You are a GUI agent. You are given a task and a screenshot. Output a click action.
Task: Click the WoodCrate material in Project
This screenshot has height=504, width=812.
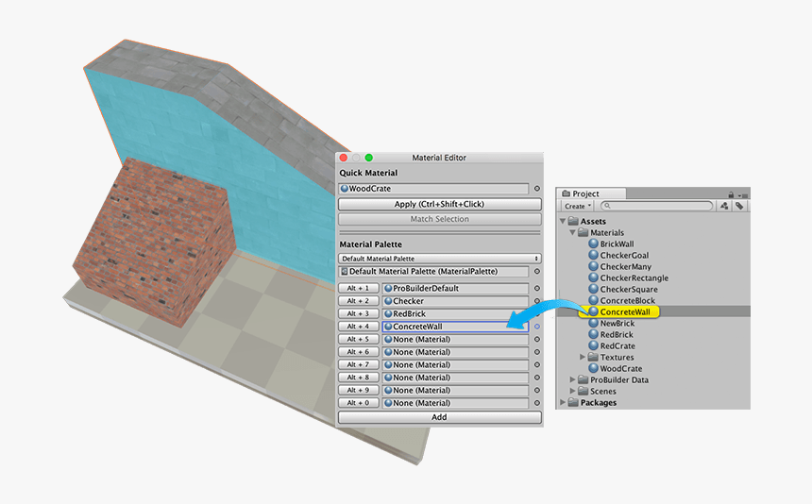tap(620, 369)
